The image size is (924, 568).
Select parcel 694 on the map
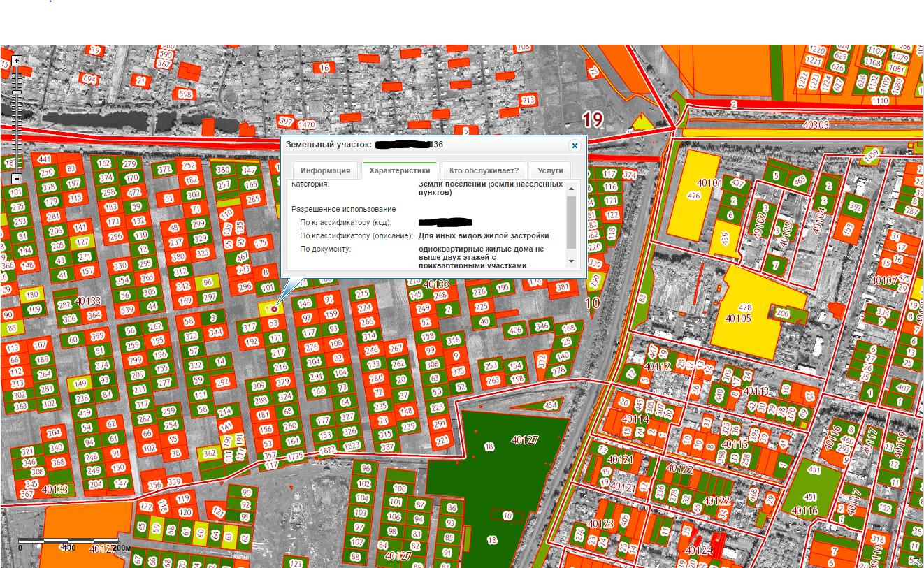click(x=89, y=79)
